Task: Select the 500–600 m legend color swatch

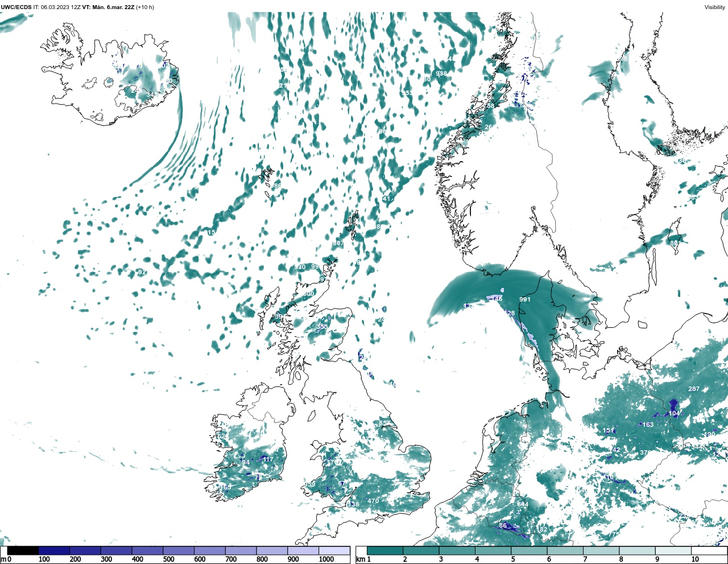Action: [x=179, y=551]
